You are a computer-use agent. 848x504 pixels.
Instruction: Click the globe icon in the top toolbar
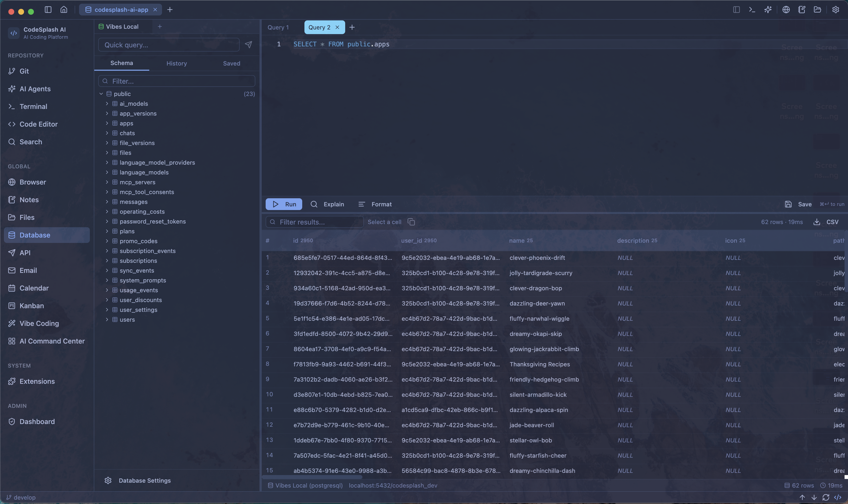786,10
